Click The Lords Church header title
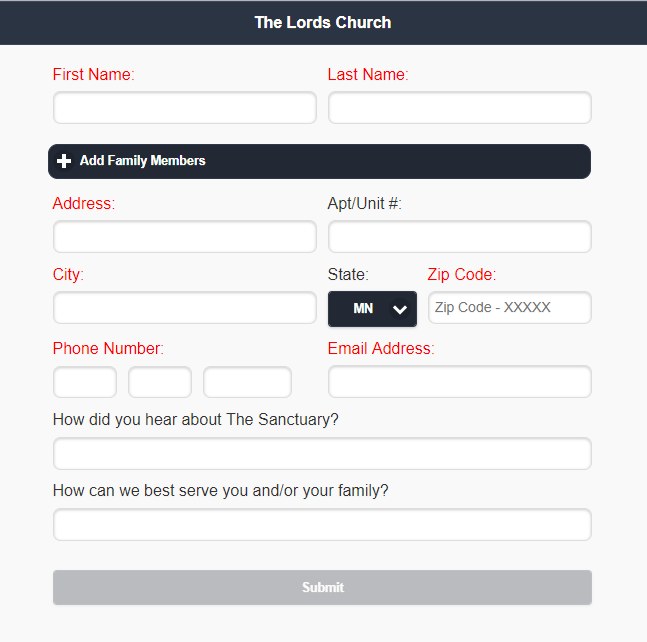The image size is (647, 642). [323, 22]
